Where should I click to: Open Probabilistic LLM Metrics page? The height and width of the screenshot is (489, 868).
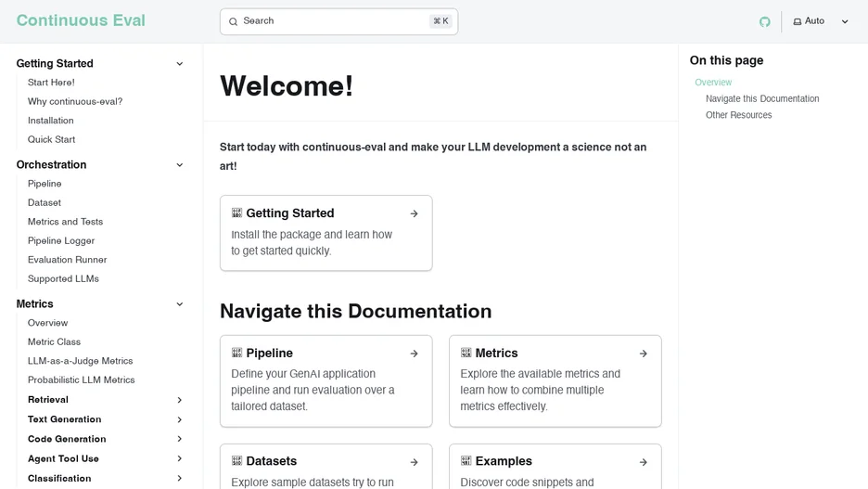82,380
